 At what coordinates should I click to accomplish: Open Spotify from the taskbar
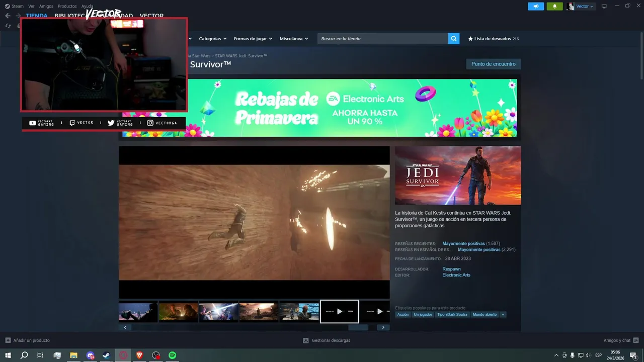point(172,355)
